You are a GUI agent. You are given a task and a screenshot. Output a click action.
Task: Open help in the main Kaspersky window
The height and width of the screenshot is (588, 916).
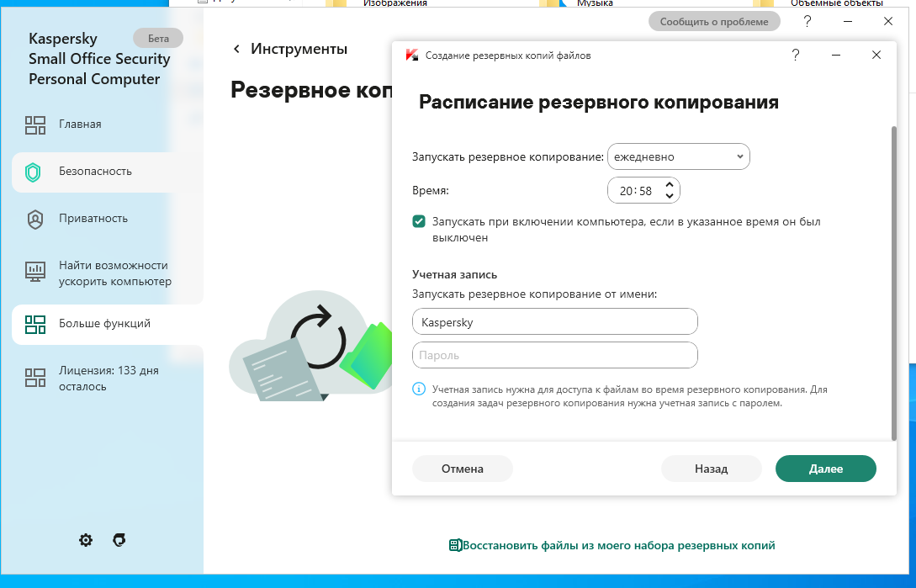pyautogui.click(x=807, y=22)
